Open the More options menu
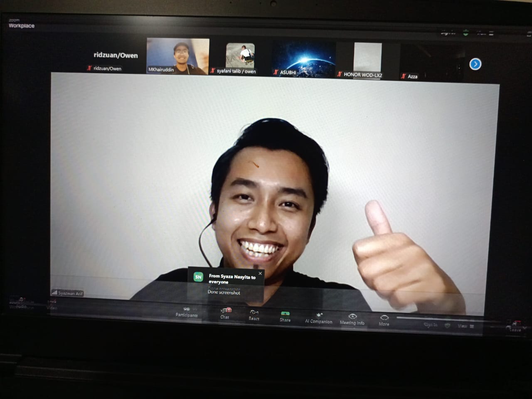Viewport: 532px width, 399px height. (x=384, y=320)
